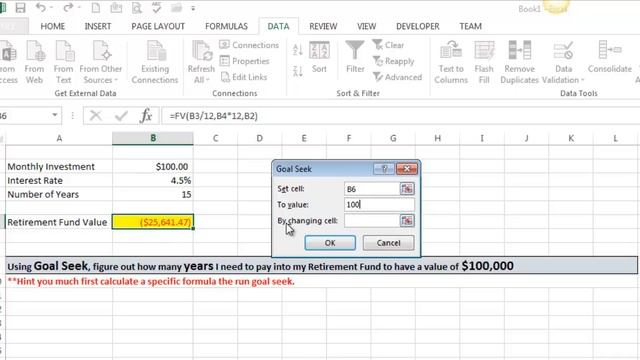Select the $100.00 Monthly Investment cell
Viewport: 640px width, 360px height.
point(153,167)
